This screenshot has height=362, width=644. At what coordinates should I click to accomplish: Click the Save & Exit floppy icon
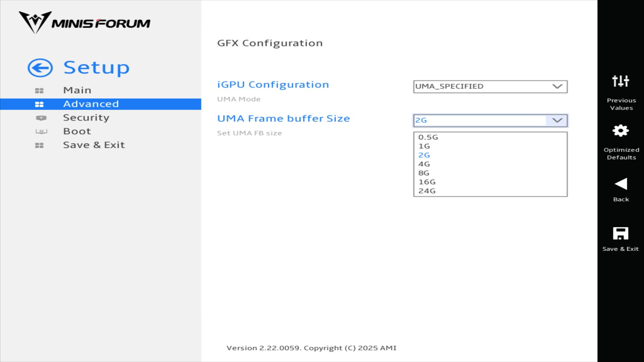click(621, 233)
